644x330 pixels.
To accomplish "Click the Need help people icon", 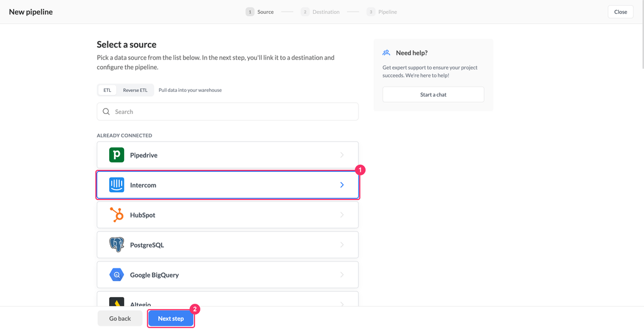I will click(x=386, y=53).
